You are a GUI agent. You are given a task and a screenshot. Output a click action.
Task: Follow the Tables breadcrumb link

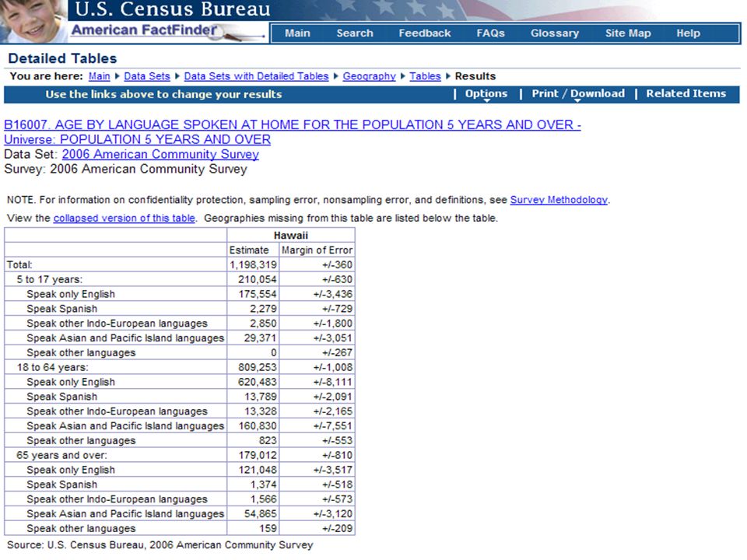tap(425, 76)
